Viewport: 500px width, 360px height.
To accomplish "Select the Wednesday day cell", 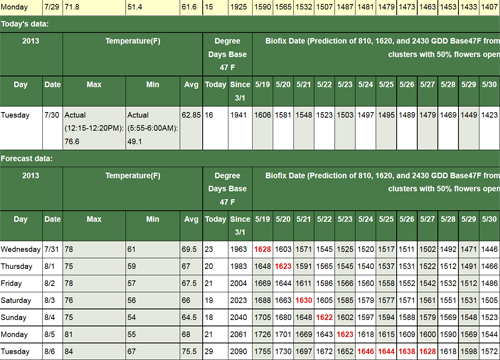I will (21, 249).
